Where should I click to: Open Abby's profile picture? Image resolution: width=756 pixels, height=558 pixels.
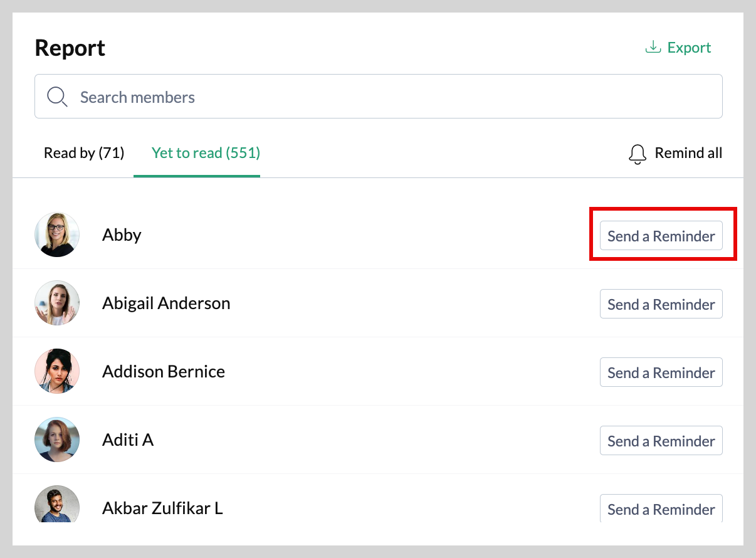point(57,234)
